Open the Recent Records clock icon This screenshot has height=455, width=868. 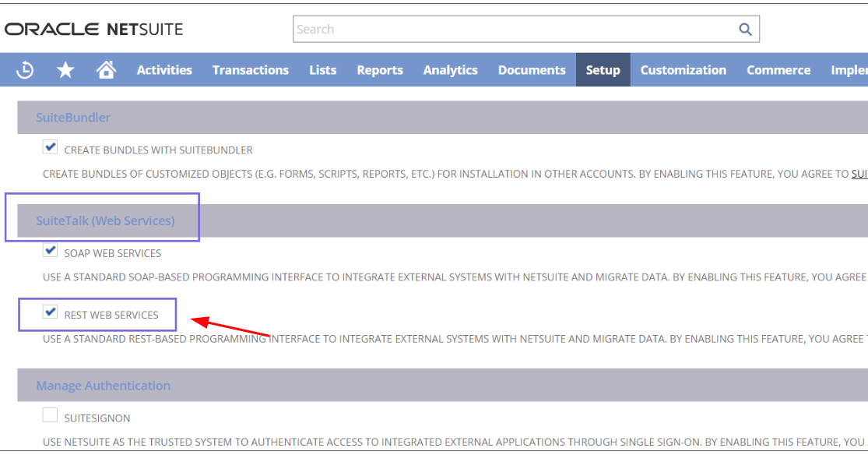tap(25, 70)
